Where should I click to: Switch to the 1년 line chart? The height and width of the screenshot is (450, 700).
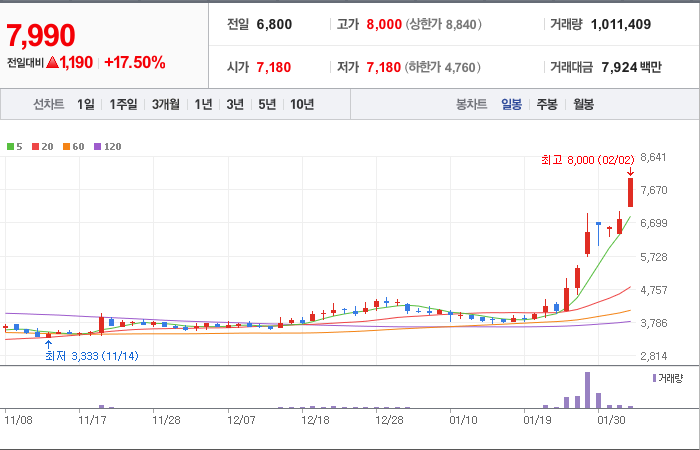click(x=203, y=104)
